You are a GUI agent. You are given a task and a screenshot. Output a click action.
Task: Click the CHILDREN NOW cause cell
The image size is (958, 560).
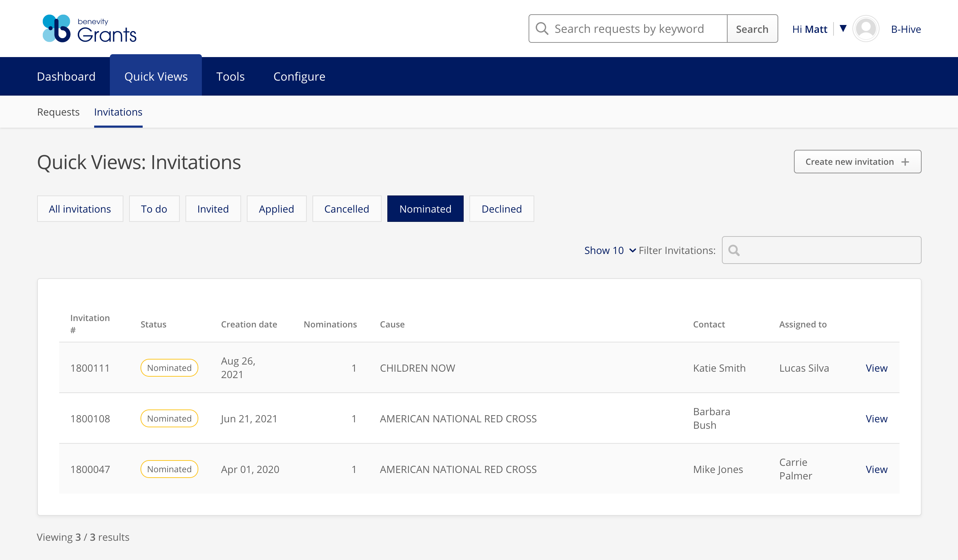pos(417,368)
